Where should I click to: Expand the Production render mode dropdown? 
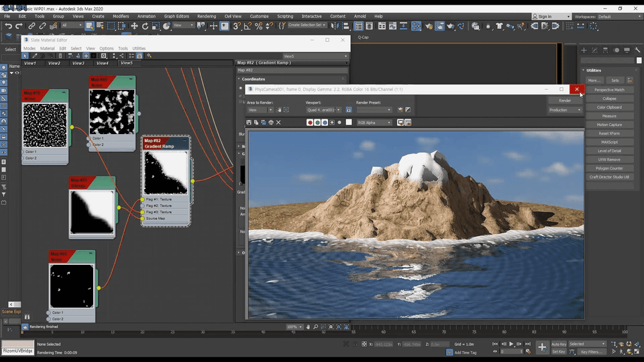click(565, 110)
